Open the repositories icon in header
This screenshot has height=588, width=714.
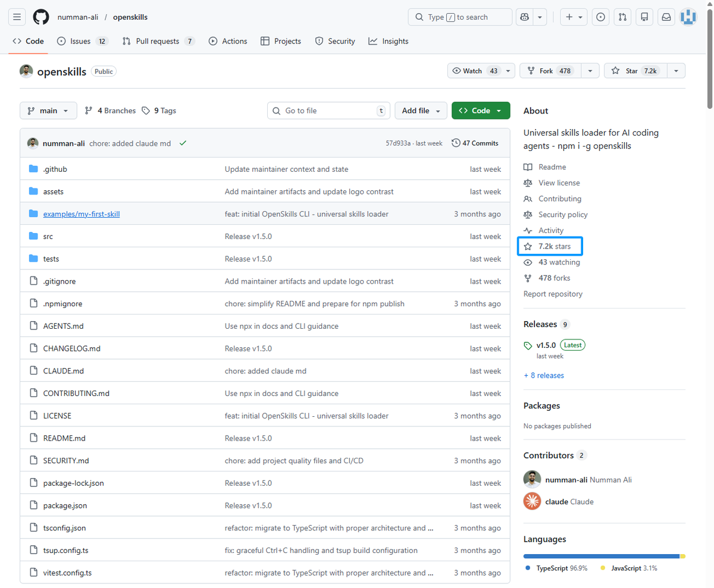click(644, 17)
